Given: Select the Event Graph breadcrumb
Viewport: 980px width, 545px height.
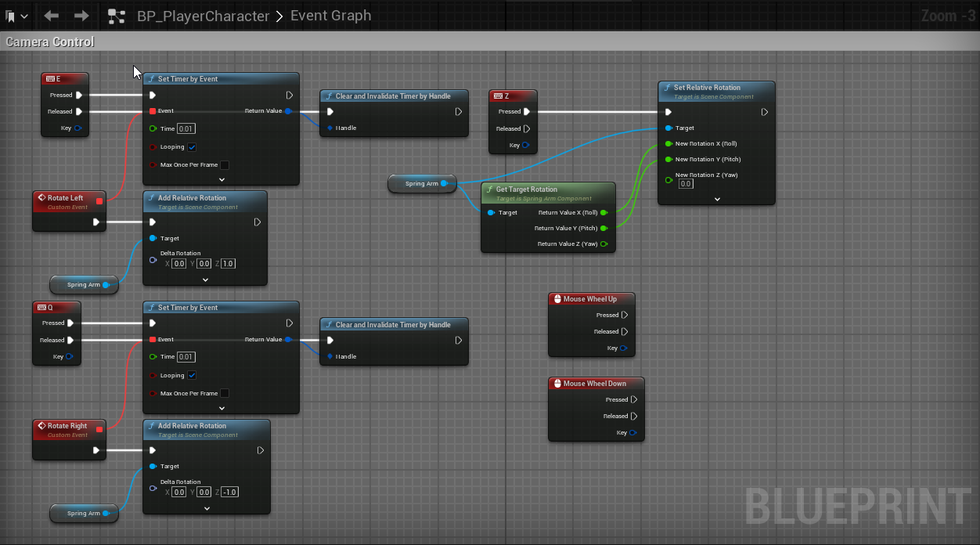Looking at the screenshot, I should tap(330, 16).
